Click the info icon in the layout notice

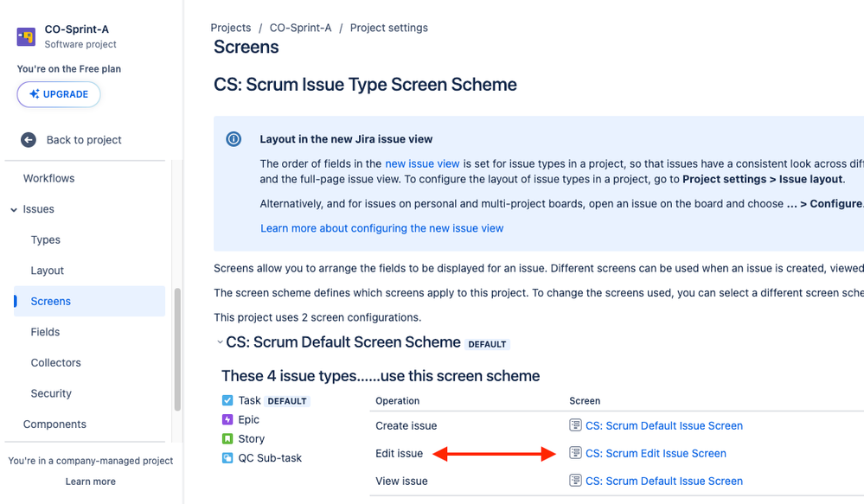click(234, 139)
